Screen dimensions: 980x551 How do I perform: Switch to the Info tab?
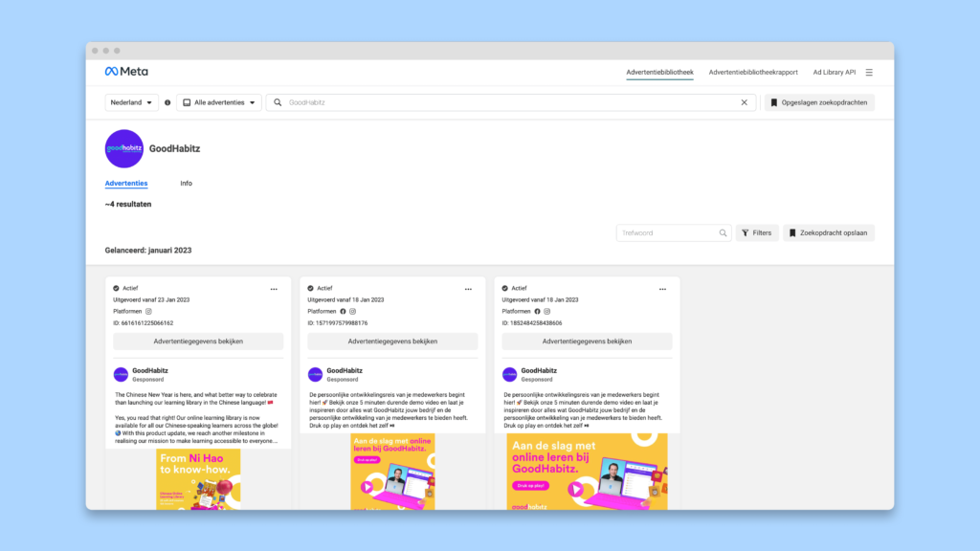(187, 183)
